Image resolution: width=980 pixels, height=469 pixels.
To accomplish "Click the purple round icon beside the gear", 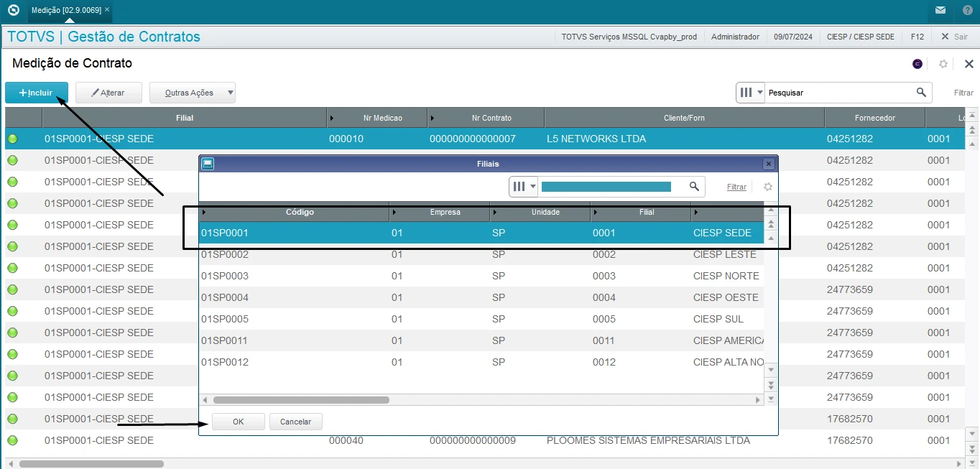I will (x=917, y=64).
